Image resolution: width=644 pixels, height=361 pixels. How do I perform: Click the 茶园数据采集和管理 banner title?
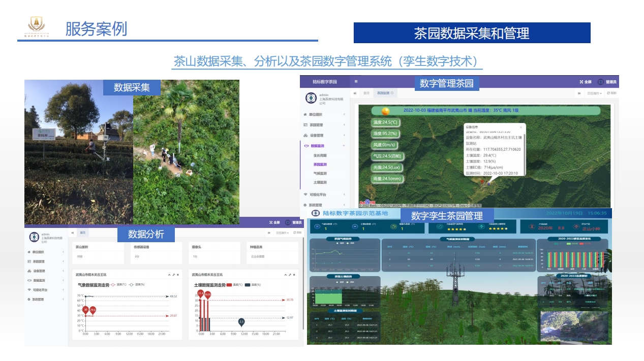(x=472, y=33)
